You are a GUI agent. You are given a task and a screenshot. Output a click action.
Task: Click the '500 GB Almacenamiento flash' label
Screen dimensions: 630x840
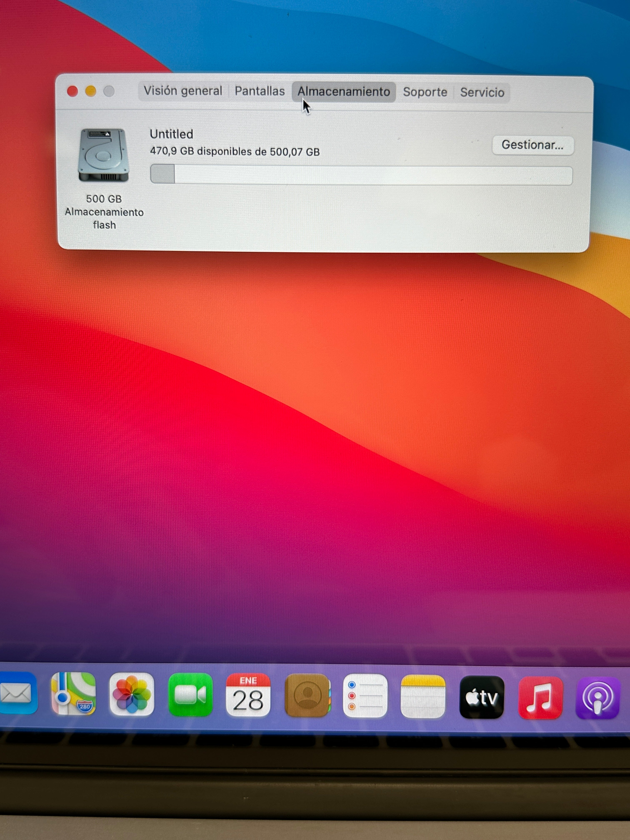click(104, 212)
